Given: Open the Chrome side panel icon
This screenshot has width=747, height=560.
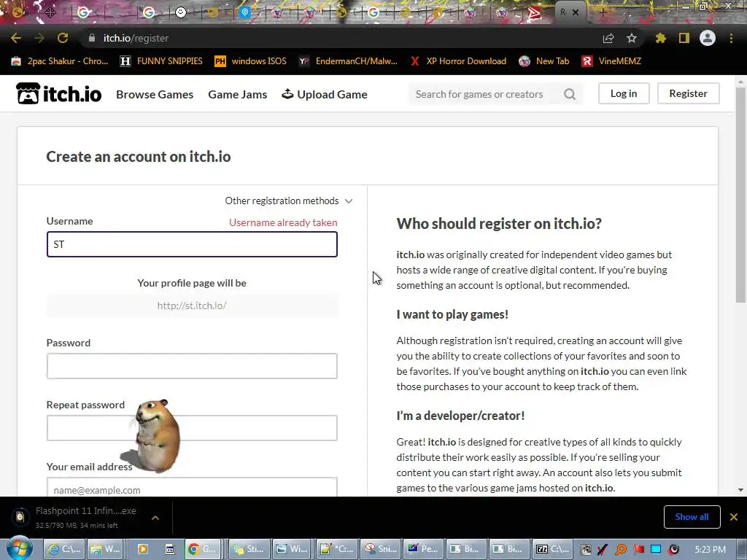Looking at the screenshot, I should pos(684,38).
